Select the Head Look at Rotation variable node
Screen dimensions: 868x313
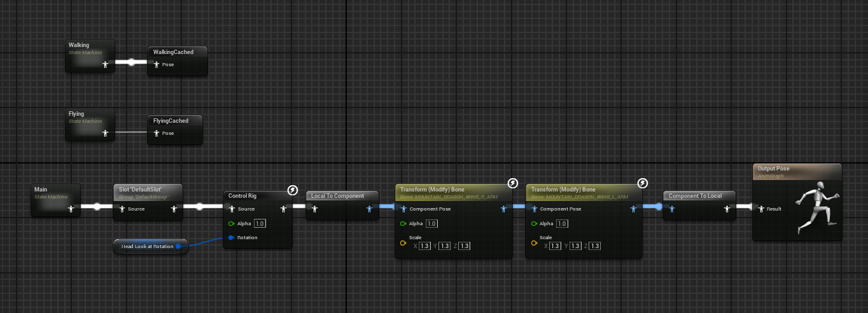(146, 246)
